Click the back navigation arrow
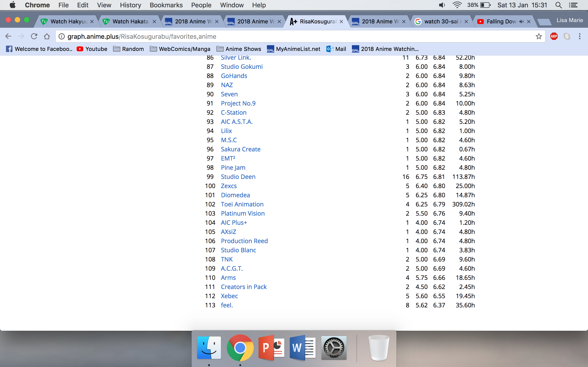Screen dimensions: 588x367 tap(8, 36)
